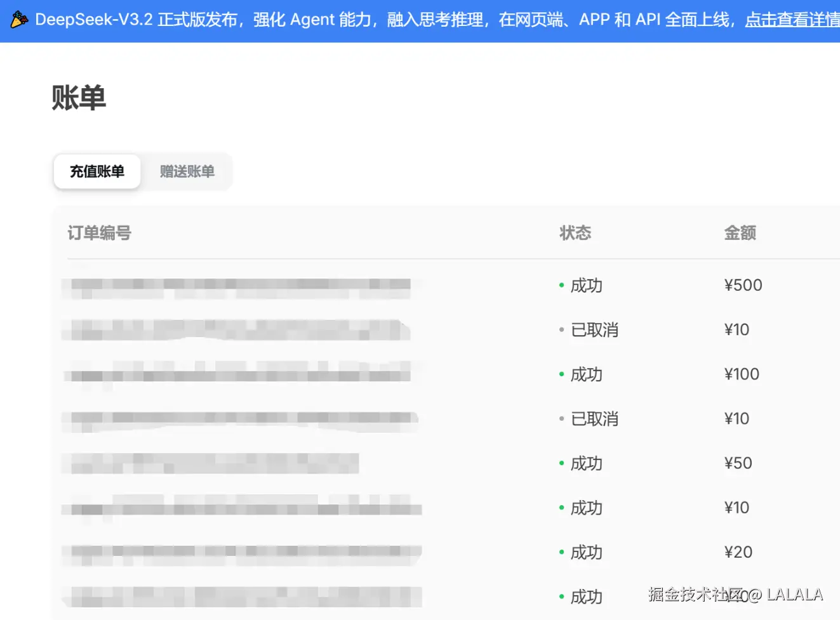
Task: Click the 成功 label on the ¥10 order
Action: coord(586,508)
